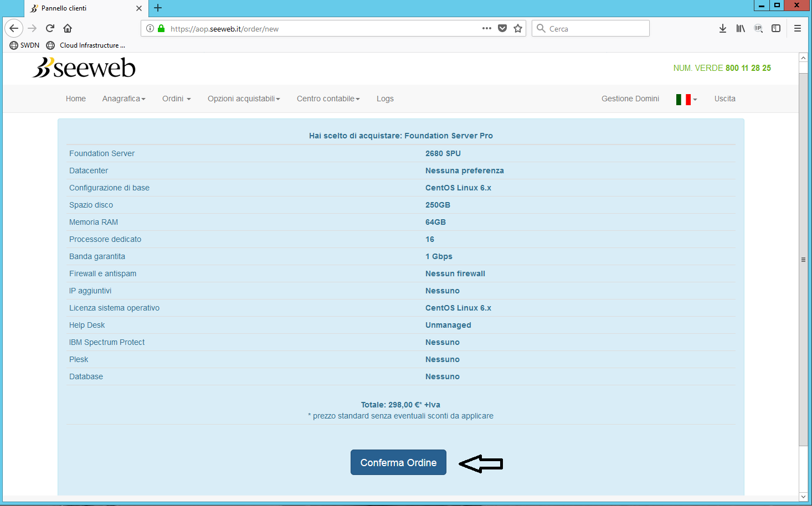Click 'Configurazione di base' row label
The width and height of the screenshot is (812, 506).
pyautogui.click(x=109, y=188)
